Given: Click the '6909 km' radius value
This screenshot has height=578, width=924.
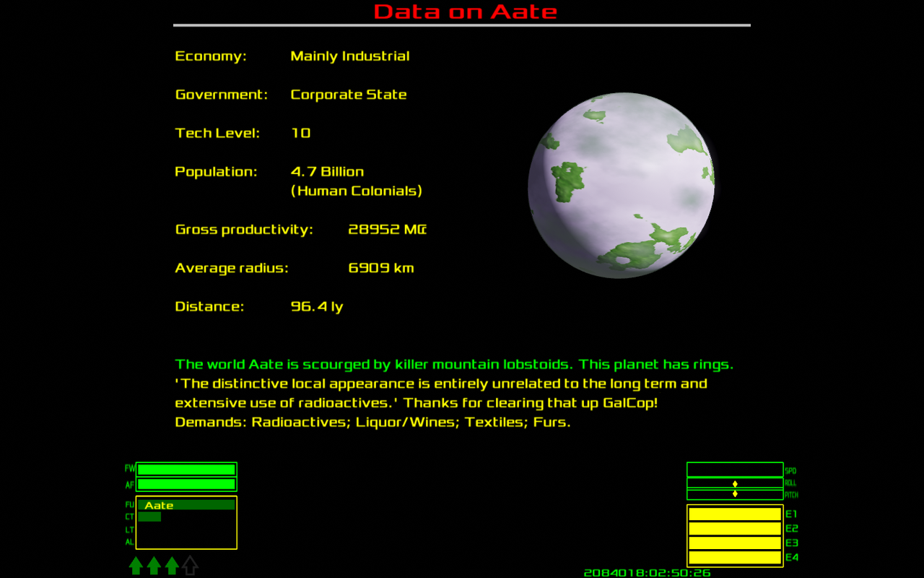Looking at the screenshot, I should [x=381, y=268].
